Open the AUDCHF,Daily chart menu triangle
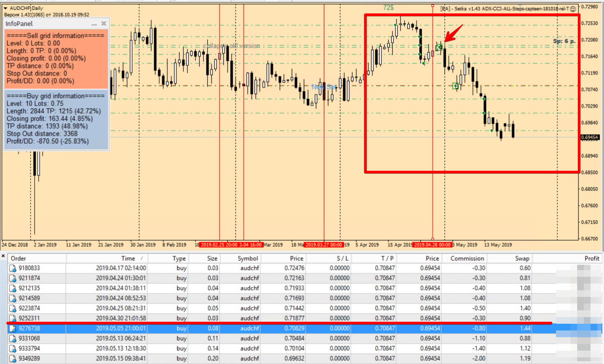 pyautogui.click(x=5, y=8)
